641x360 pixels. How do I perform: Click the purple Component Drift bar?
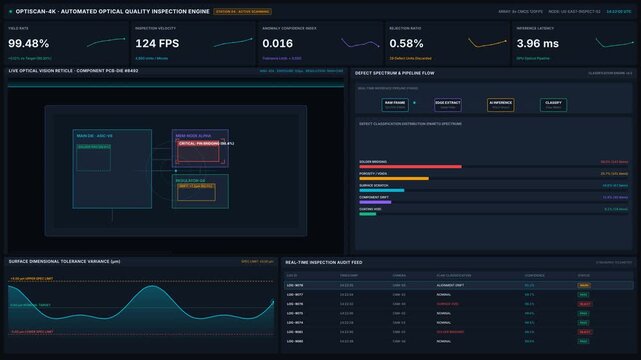click(375, 202)
